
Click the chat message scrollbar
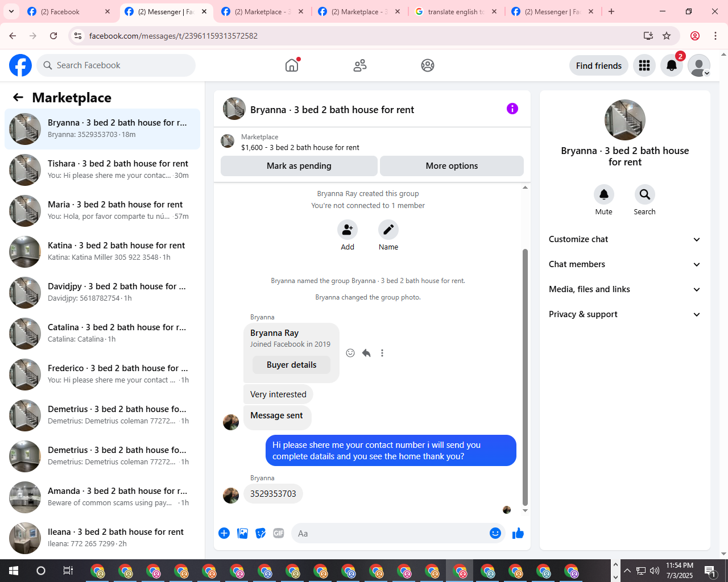pyautogui.click(x=525, y=377)
